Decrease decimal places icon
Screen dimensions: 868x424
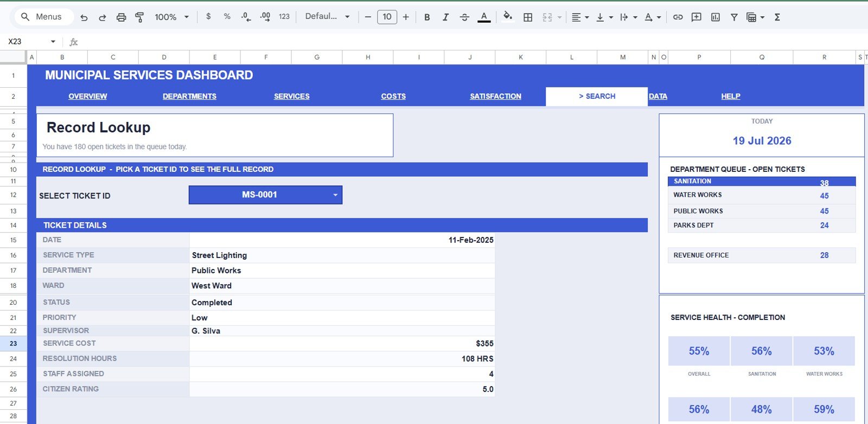click(246, 17)
